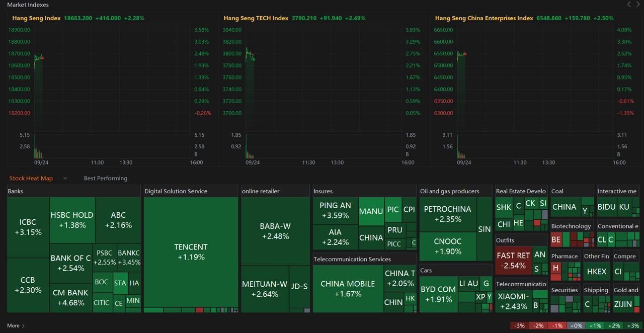Open the FAST RET -2.54% tile
Viewport: 644px width, 333px height.
[513, 260]
